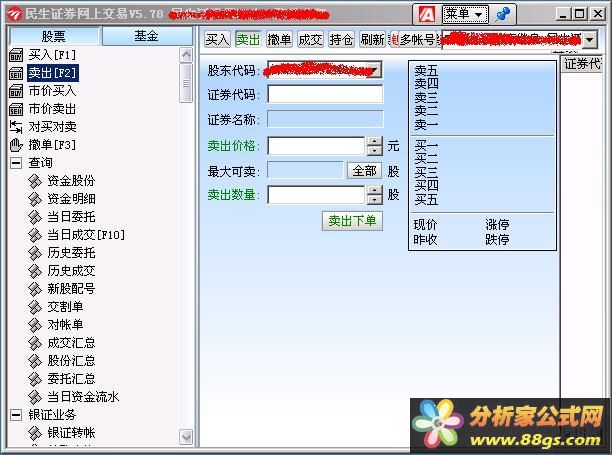Image resolution: width=612 pixels, height=455 pixels.
Task: Select the 对买对卖 tree item
Action: point(52,127)
